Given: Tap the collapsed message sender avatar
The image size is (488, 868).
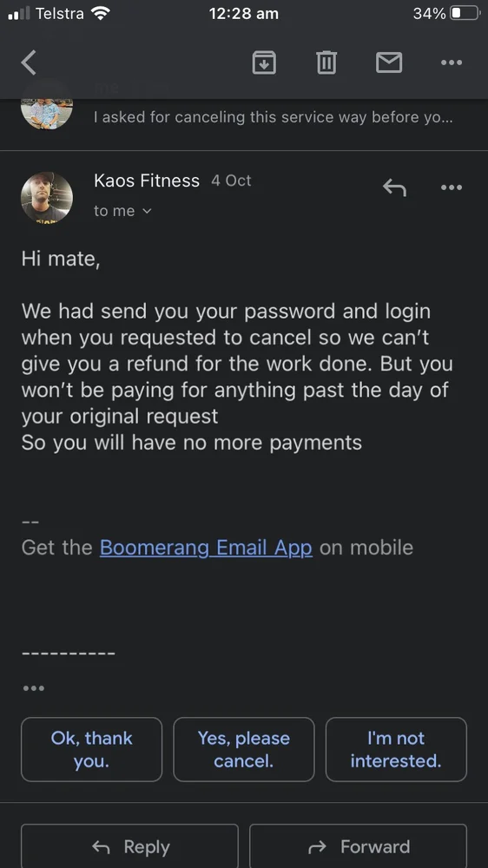Looking at the screenshot, I should (x=47, y=112).
